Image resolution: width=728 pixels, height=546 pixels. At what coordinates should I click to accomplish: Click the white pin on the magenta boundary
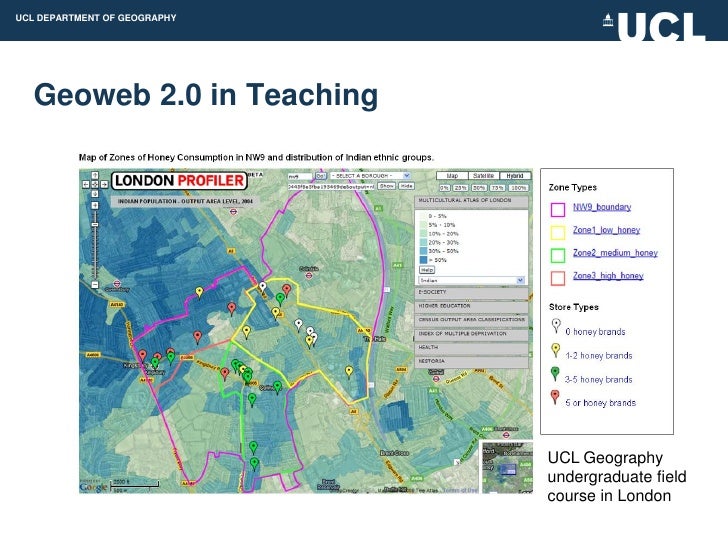pyautogui.click(x=263, y=286)
